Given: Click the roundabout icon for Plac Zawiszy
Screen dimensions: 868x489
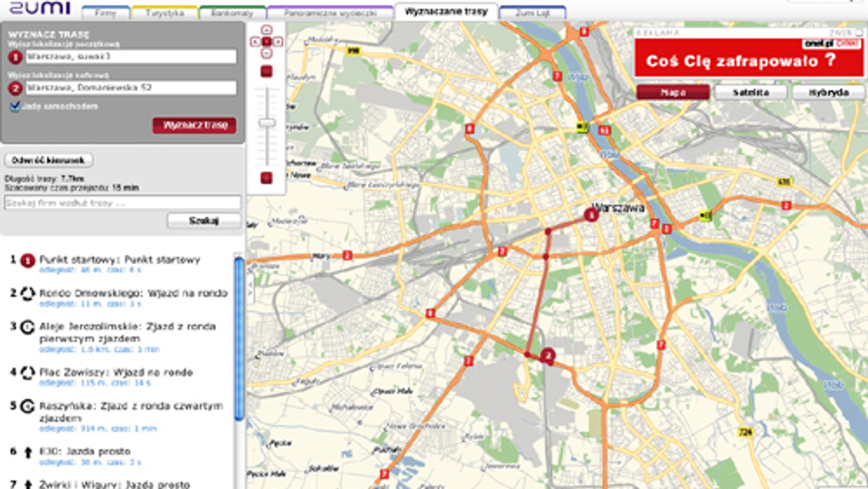Looking at the screenshot, I should tap(28, 373).
